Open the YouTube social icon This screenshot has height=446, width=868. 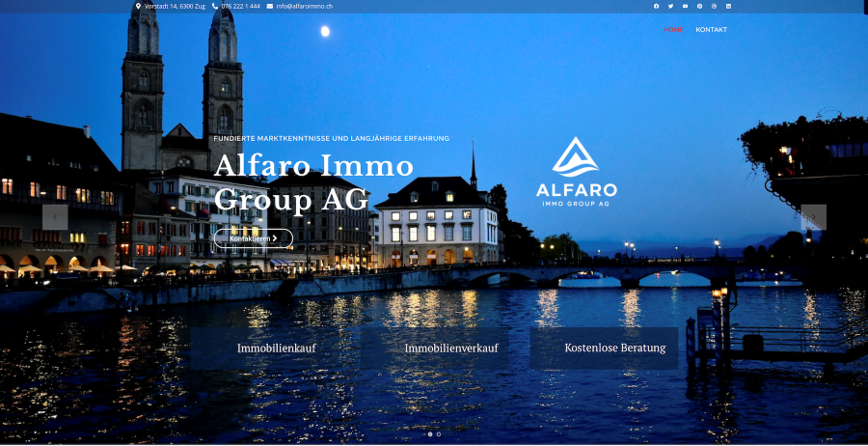point(686,6)
